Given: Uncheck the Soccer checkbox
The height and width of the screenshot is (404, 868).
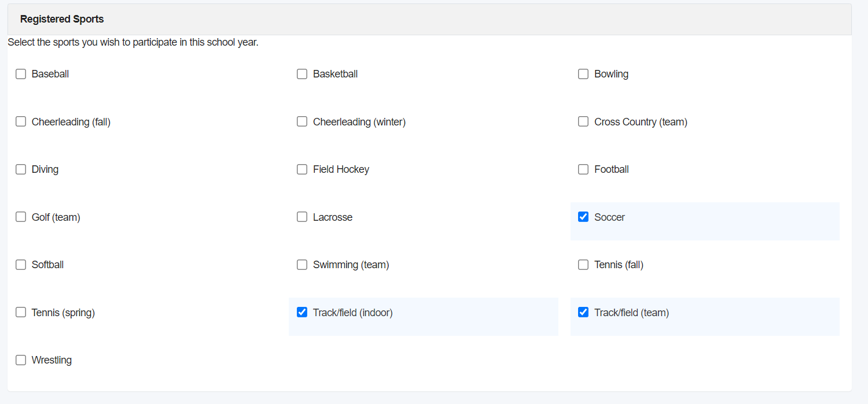Looking at the screenshot, I should tap(583, 217).
